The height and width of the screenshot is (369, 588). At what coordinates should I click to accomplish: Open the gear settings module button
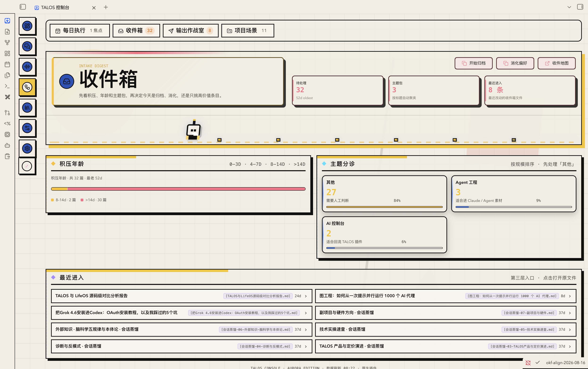[x=27, y=148]
